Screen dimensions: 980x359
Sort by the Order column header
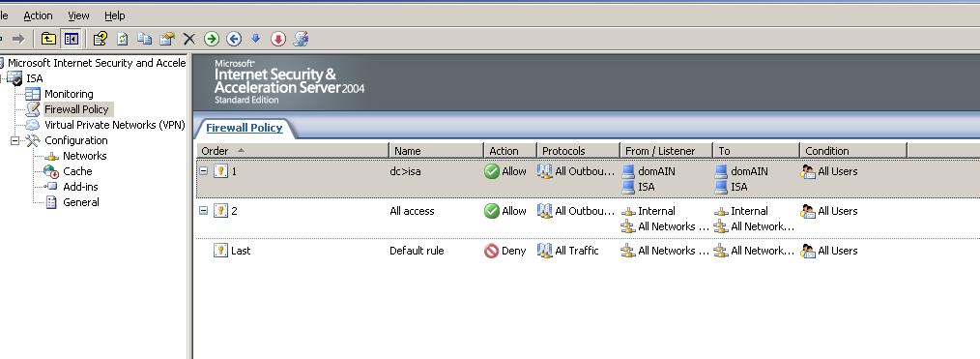point(293,151)
